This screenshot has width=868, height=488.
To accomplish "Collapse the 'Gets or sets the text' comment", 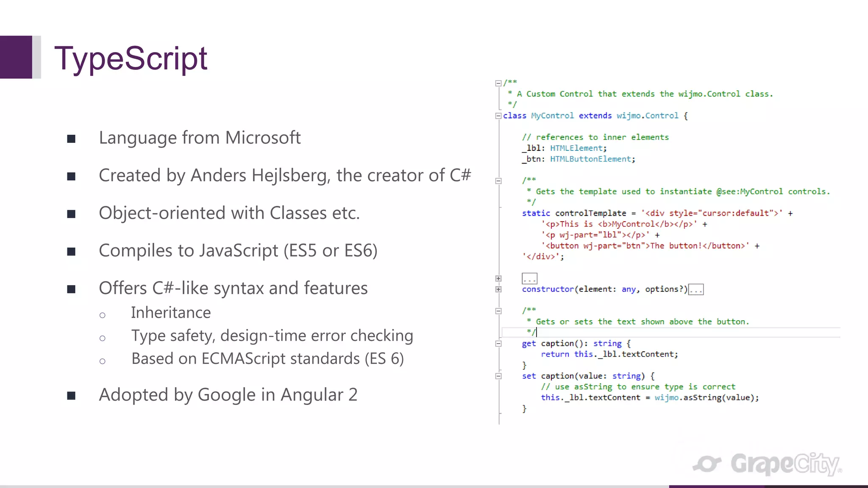I will [498, 311].
